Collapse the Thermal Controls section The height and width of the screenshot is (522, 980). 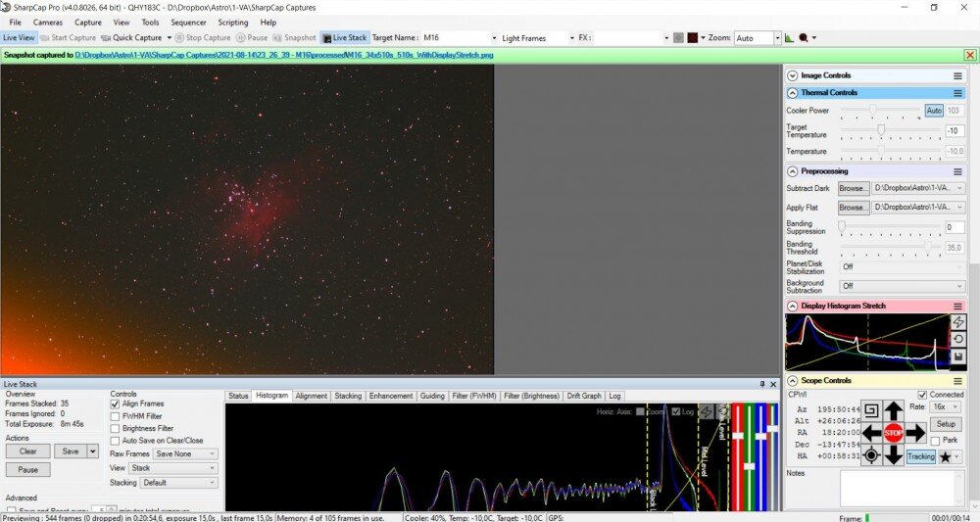point(792,93)
